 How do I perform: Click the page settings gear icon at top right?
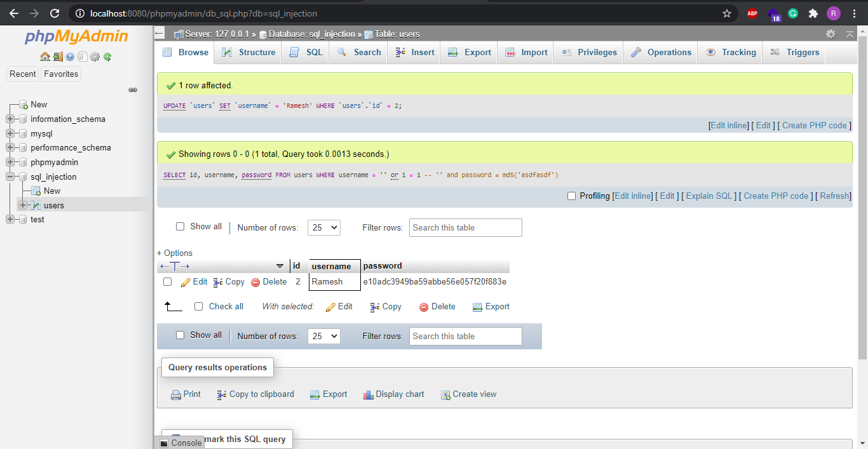[x=831, y=34]
